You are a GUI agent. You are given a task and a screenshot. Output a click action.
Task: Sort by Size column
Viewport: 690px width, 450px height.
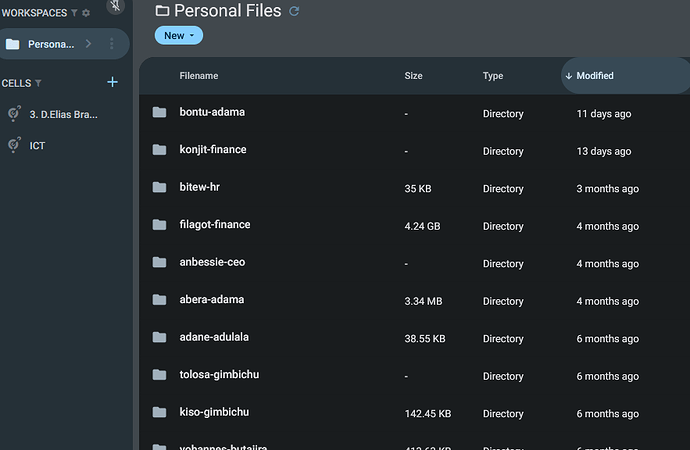(413, 76)
